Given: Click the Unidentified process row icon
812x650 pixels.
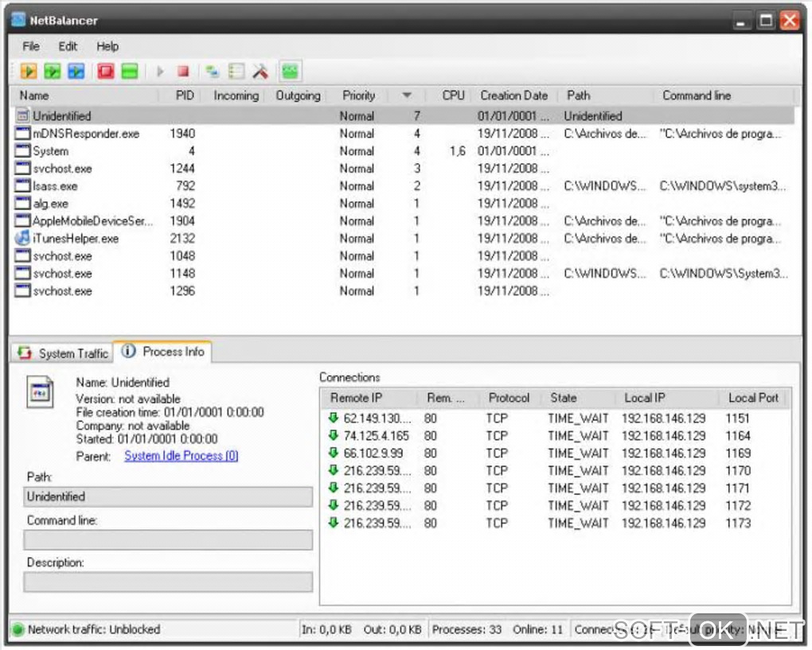Looking at the screenshot, I should point(22,115).
